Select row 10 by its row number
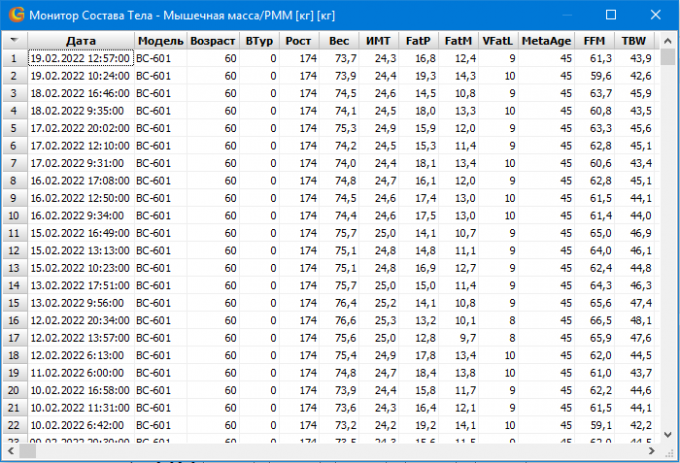The width and height of the screenshot is (680, 463). tap(14, 215)
